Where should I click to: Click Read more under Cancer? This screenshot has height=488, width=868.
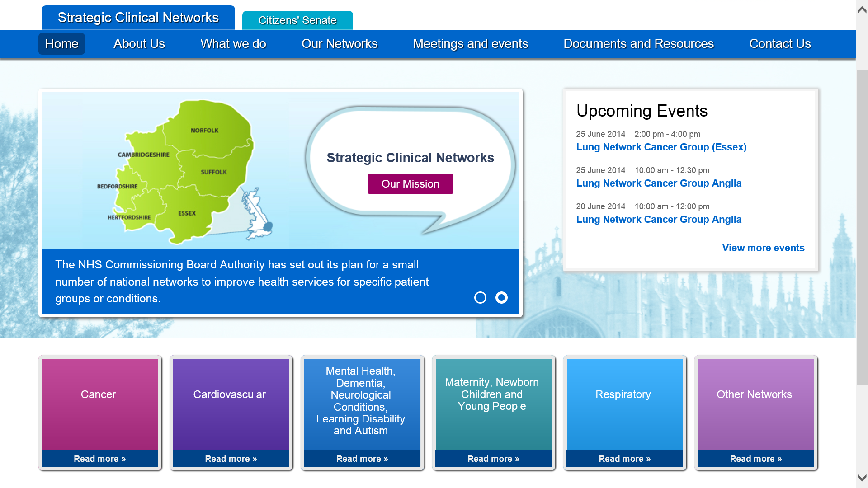click(99, 459)
